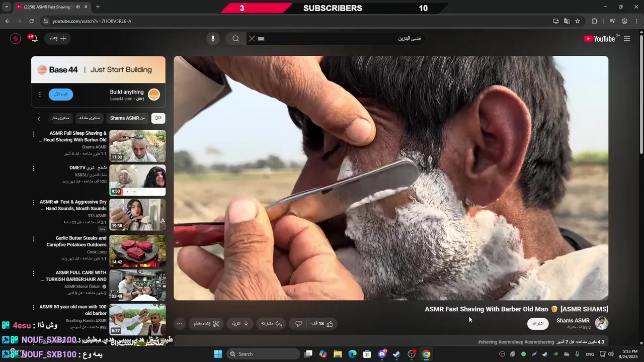Image resolution: width=644 pixels, height=362 pixels.
Task: Click the #shaving hashtag
Action: pyautogui.click(x=488, y=342)
